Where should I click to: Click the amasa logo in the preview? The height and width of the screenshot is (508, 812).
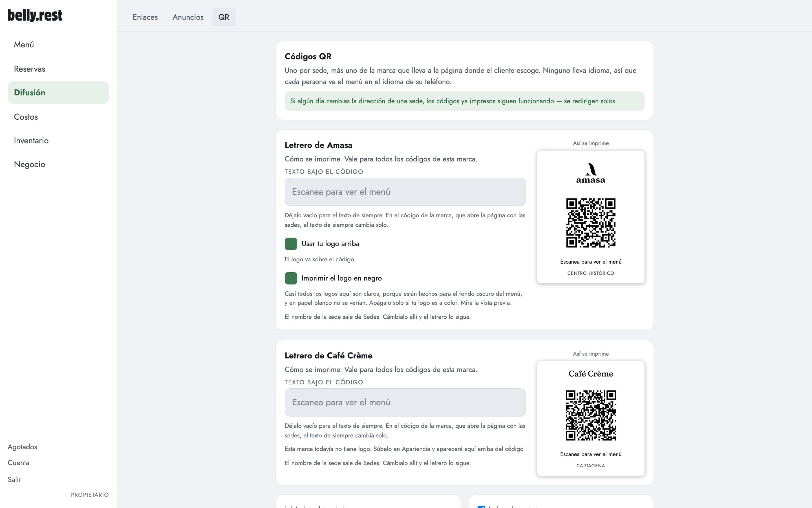(x=591, y=173)
